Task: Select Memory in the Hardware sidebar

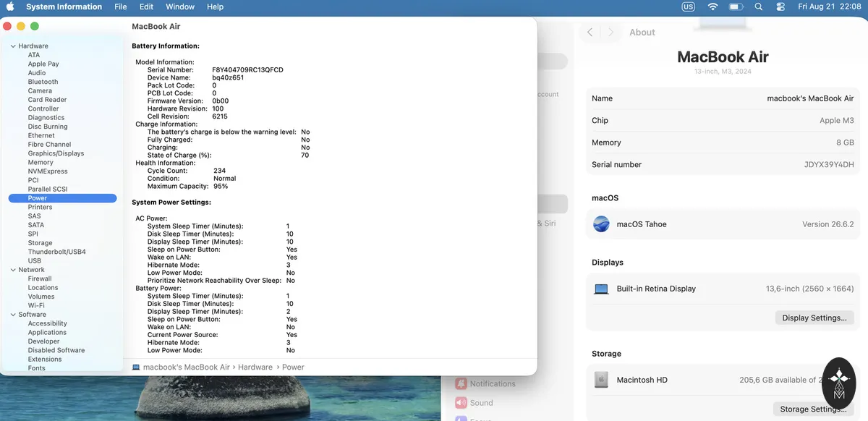Action: (41, 163)
